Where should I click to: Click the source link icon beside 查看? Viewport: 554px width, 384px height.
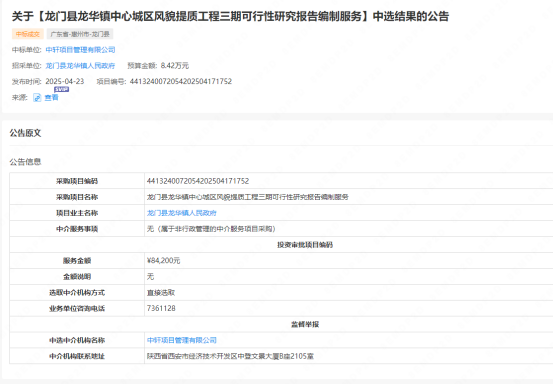[x=37, y=98]
